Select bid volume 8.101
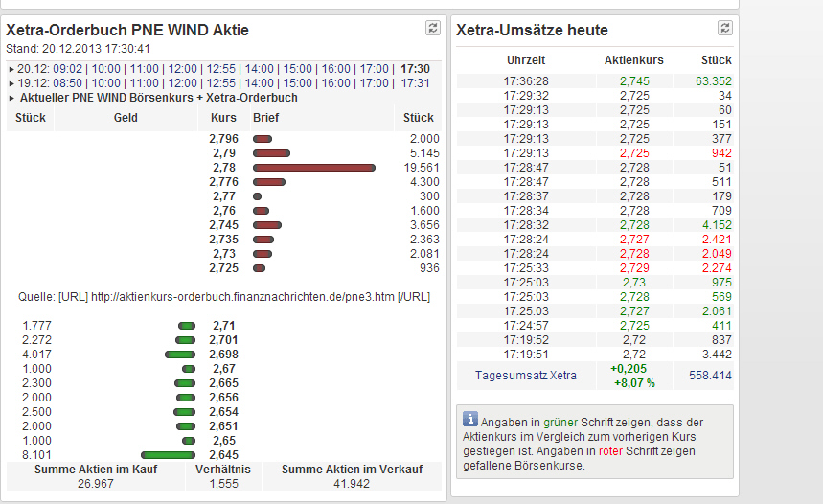823x504 pixels. click(36, 455)
